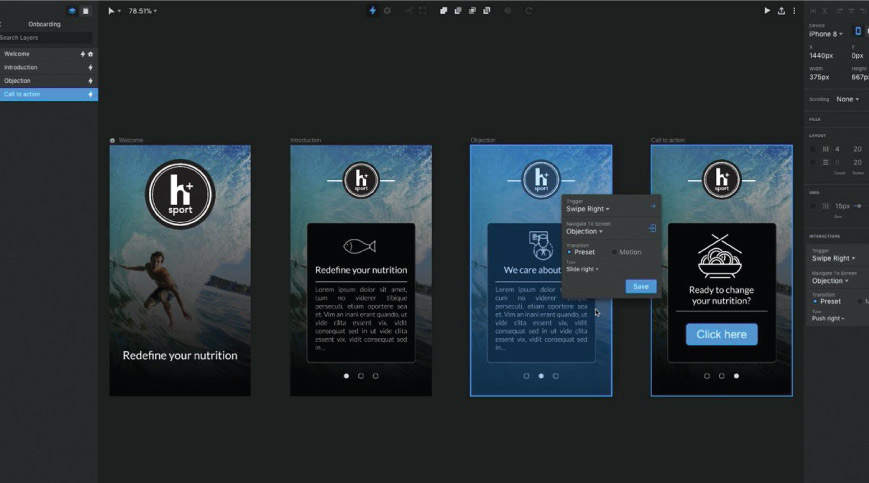869x483 pixels.
Task: Click the first pagination dot on Introduction artboard
Action: click(x=346, y=376)
